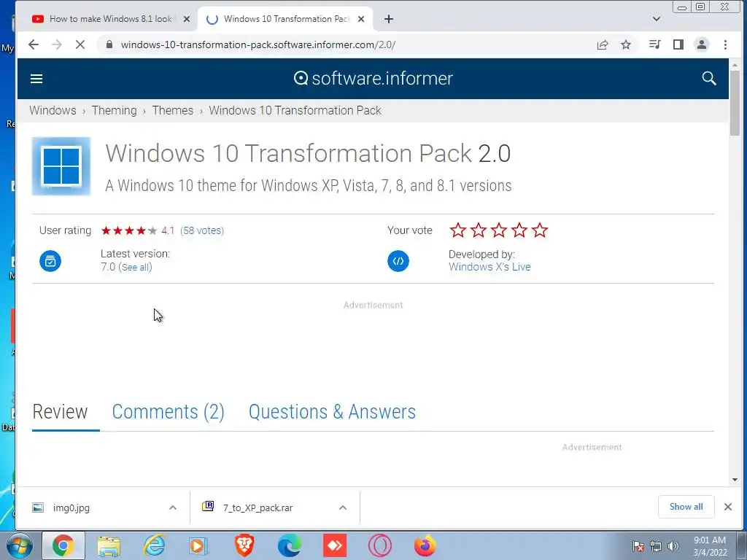747x560 pixels.
Task: Click the blue developer code icon
Action: tap(398, 261)
